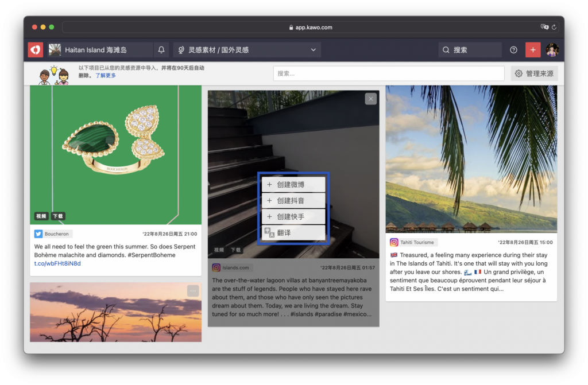
Task: Click the 下载 badge on Boucheron image
Action: click(x=57, y=216)
